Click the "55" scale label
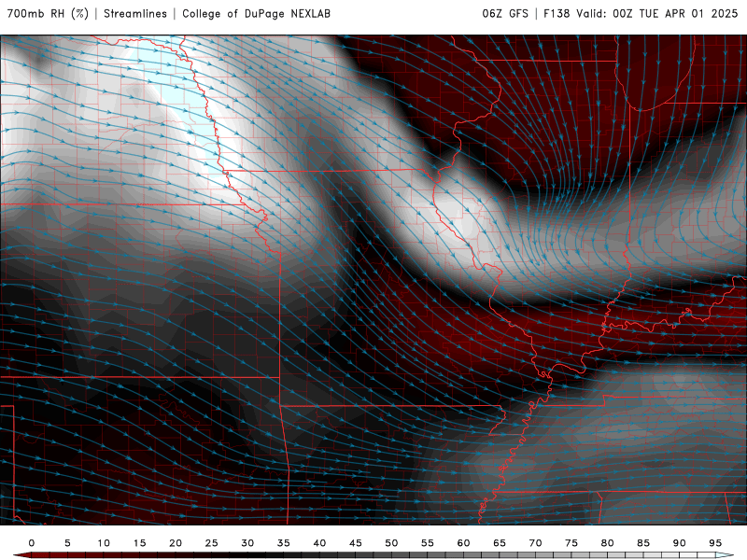The height and width of the screenshot is (560, 747). (x=428, y=543)
